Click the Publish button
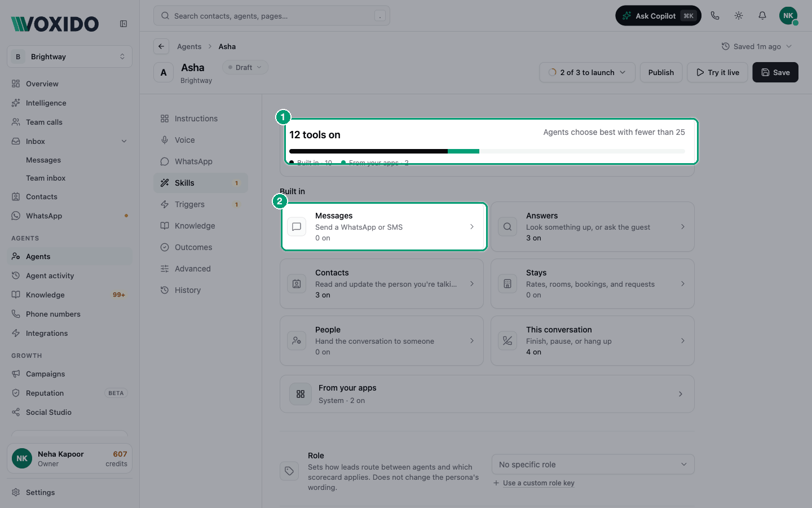This screenshot has width=812, height=508. click(x=661, y=72)
